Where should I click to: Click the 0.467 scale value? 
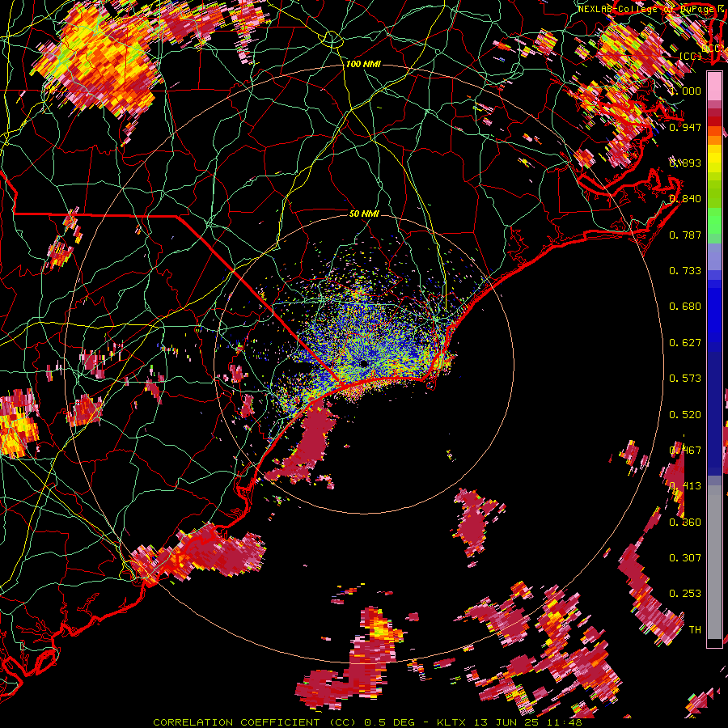(685, 450)
